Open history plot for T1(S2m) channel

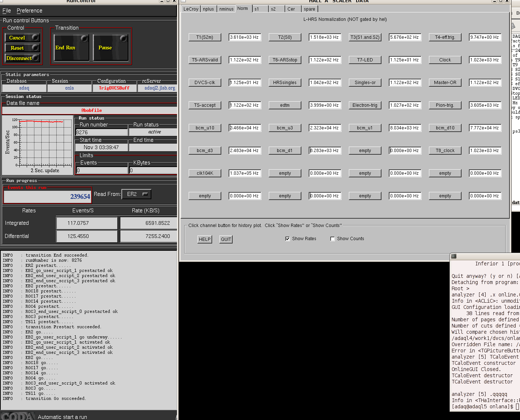(205, 37)
